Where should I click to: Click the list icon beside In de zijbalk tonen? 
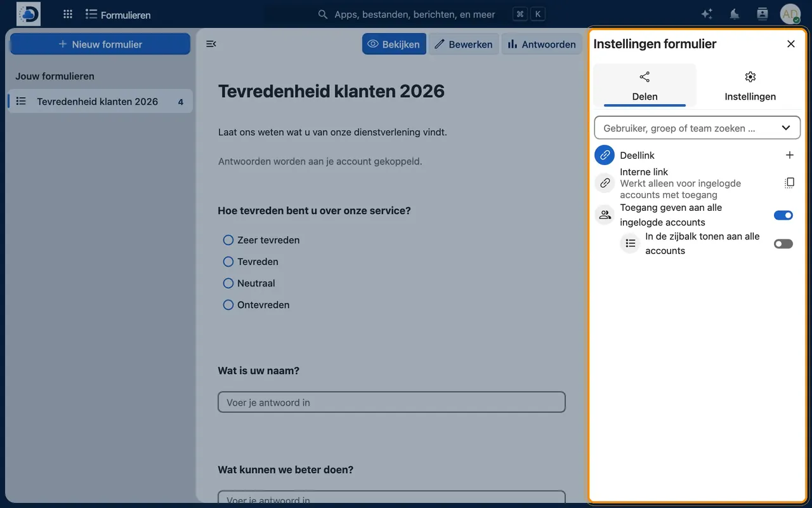point(631,243)
